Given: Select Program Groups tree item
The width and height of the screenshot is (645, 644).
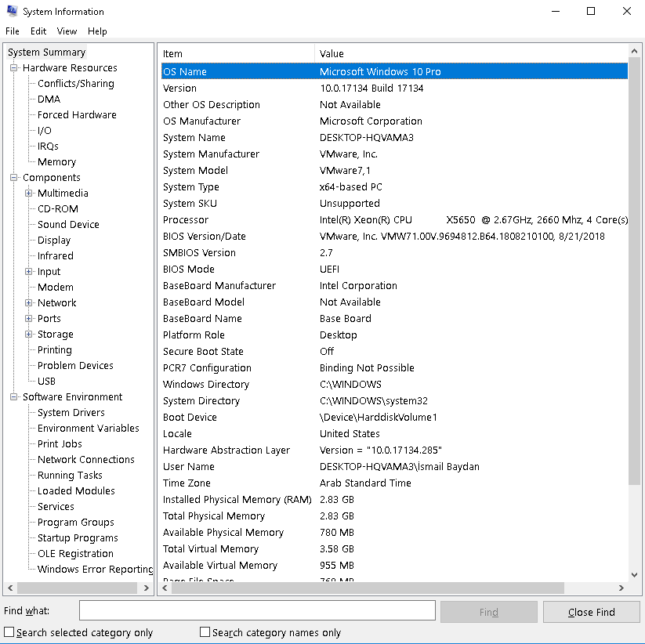Looking at the screenshot, I should [76, 522].
